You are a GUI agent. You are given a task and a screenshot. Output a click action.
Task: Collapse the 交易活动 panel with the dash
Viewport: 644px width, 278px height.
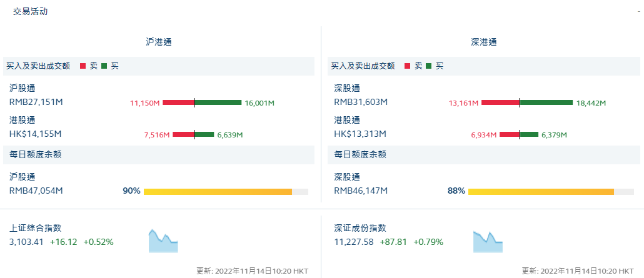pos(638,12)
